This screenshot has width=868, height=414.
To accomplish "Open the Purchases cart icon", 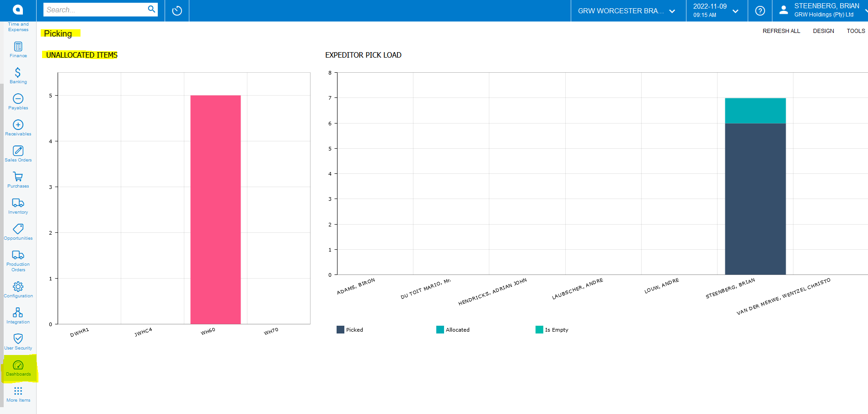I will pyautogui.click(x=18, y=180).
